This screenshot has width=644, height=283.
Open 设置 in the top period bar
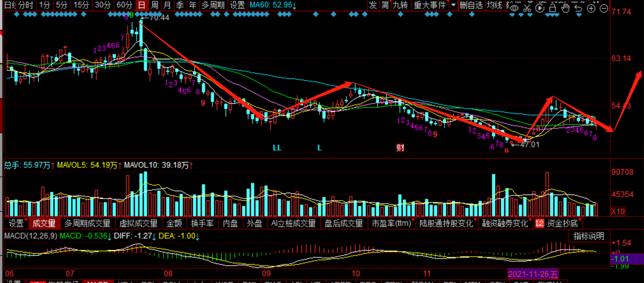(237, 6)
